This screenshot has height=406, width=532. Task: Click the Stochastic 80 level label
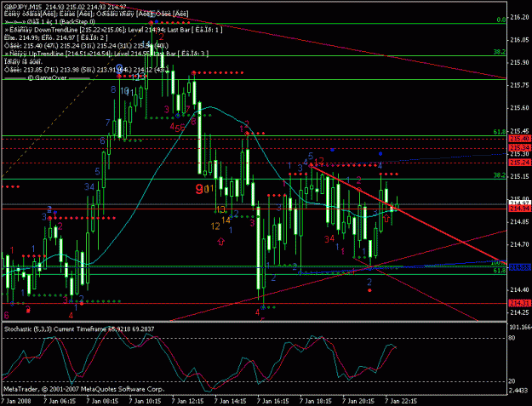(x=512, y=338)
